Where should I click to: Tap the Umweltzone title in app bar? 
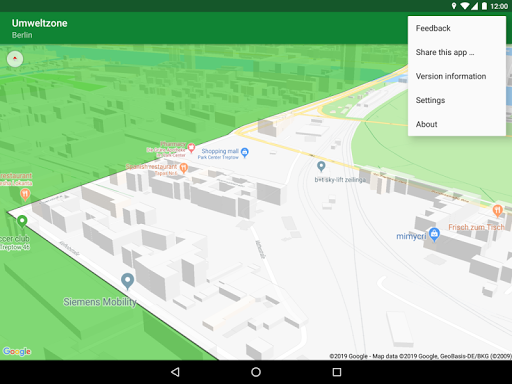[x=40, y=23]
